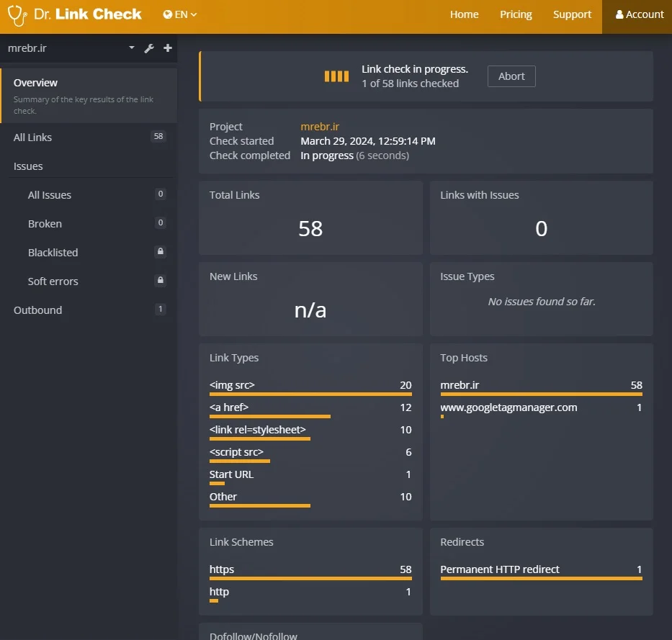Expand the mrebr.ir project dropdown arrow

point(132,48)
